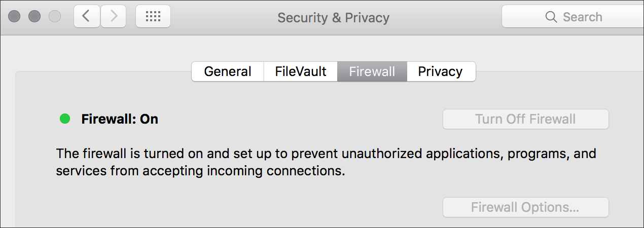Image resolution: width=644 pixels, height=228 pixels.
Task: Switch to the General tab
Action: (228, 71)
